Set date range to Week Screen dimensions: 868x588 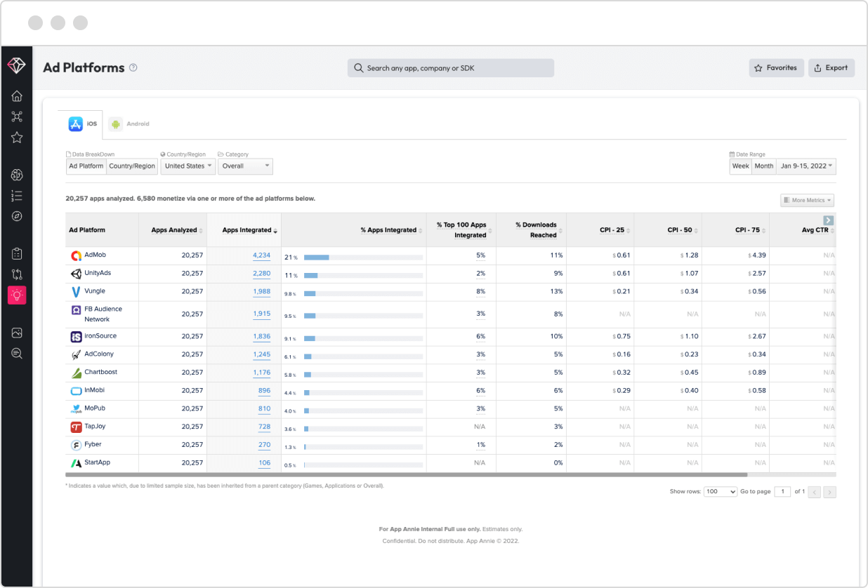(x=741, y=166)
